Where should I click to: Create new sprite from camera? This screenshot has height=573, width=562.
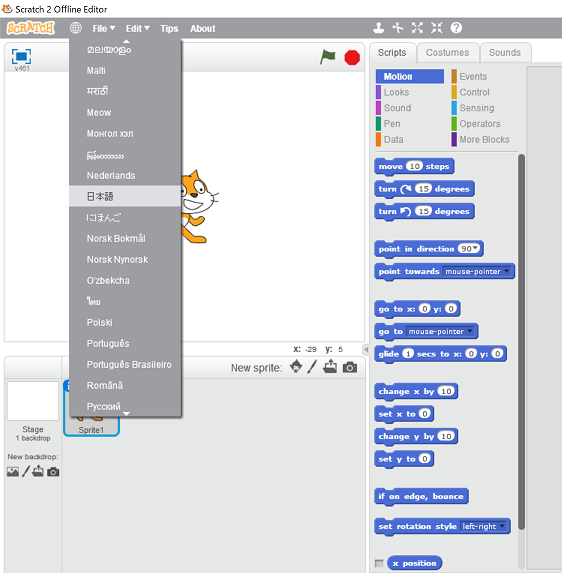[x=350, y=367]
